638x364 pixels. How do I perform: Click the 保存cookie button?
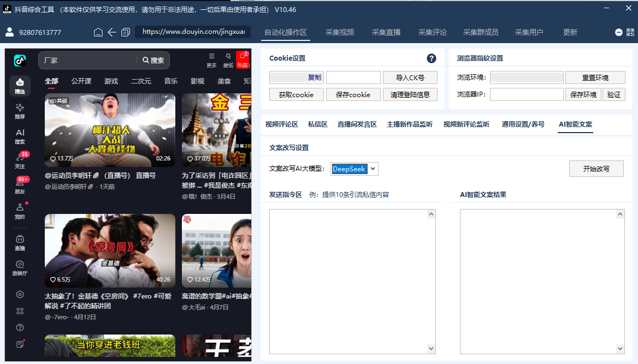pyautogui.click(x=353, y=94)
